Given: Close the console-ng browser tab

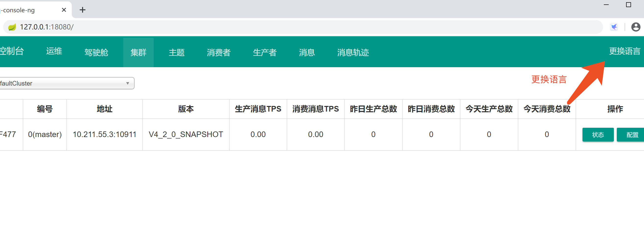Looking at the screenshot, I should [x=64, y=10].
